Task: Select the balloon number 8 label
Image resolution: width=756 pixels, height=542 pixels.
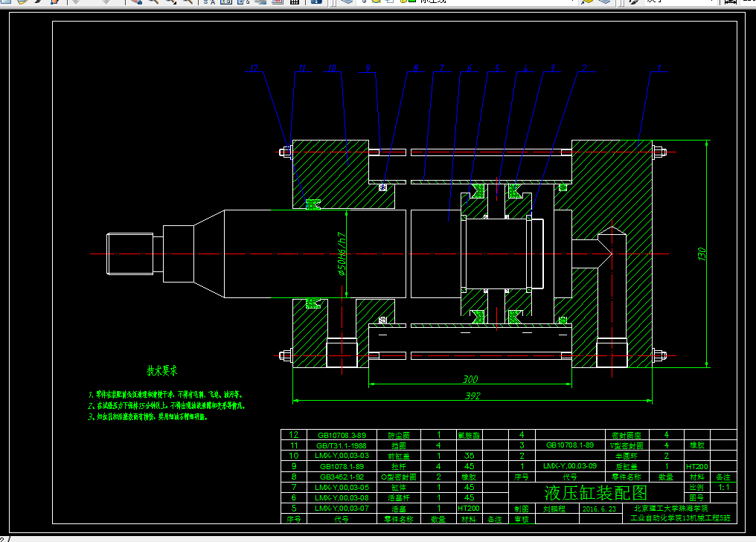Action: [416, 68]
